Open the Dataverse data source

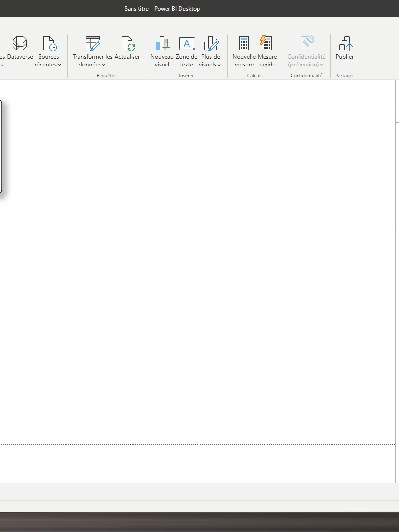pyautogui.click(x=20, y=48)
